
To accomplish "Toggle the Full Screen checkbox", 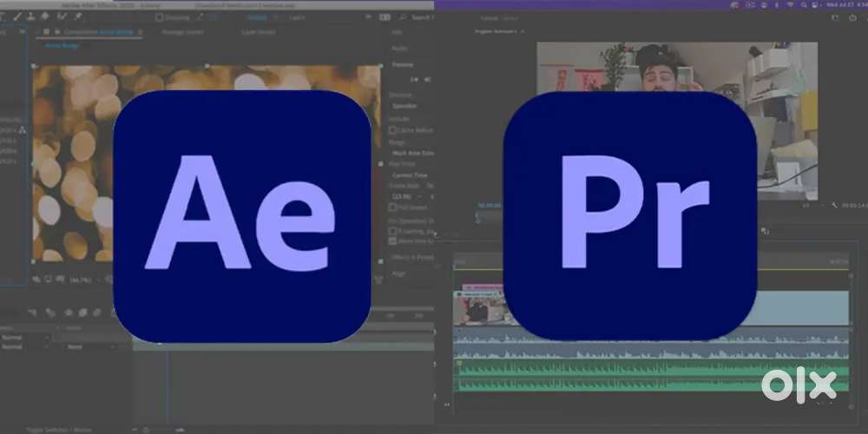I will pos(392,207).
